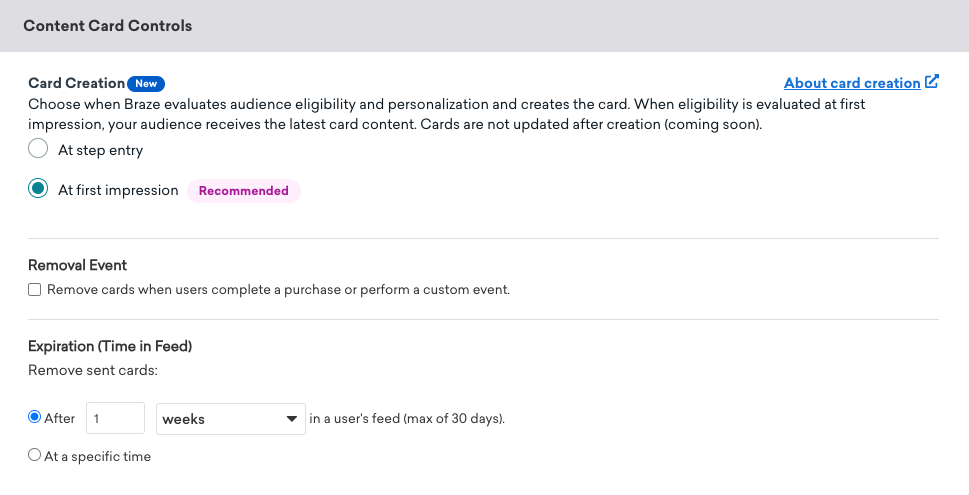969x495 pixels.
Task: Click the max of 30 days text
Action: click(x=407, y=419)
